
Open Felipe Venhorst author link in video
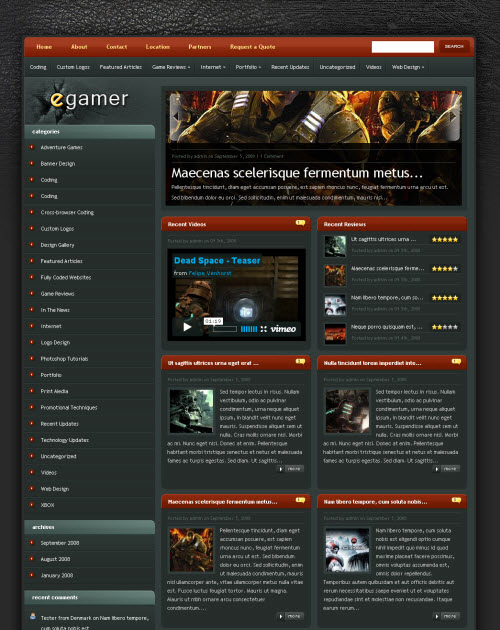[210, 273]
